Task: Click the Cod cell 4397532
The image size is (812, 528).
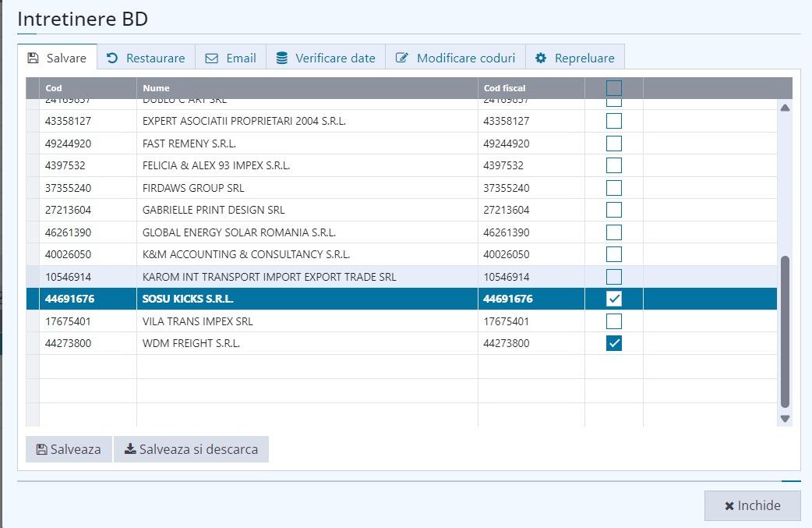Action: click(88, 165)
